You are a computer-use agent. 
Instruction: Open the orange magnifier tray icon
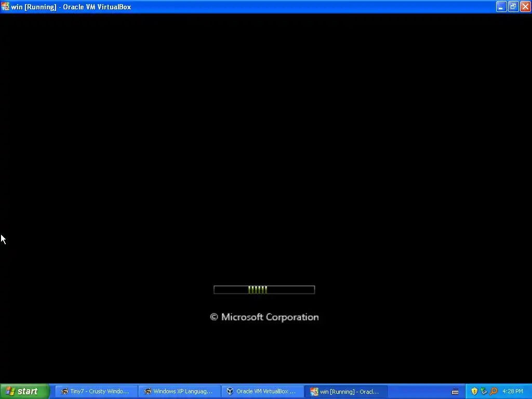pyautogui.click(x=494, y=391)
